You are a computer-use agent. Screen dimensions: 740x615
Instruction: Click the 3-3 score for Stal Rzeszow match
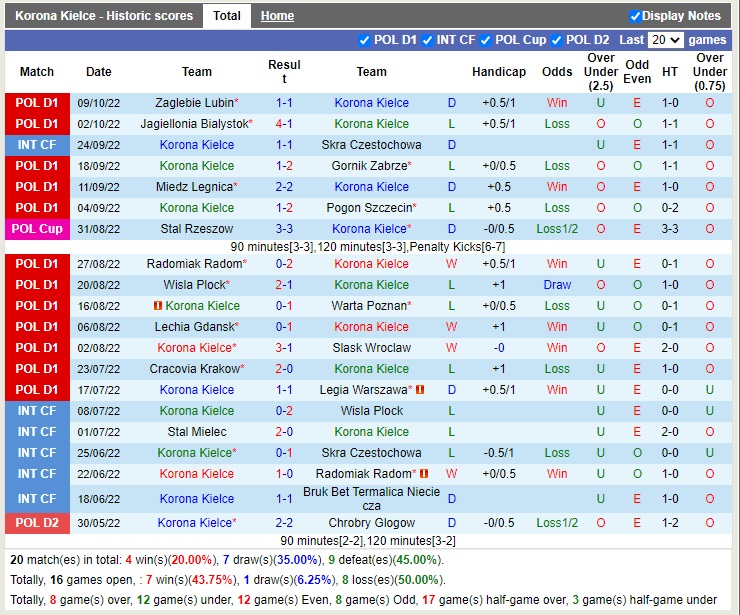[284, 229]
